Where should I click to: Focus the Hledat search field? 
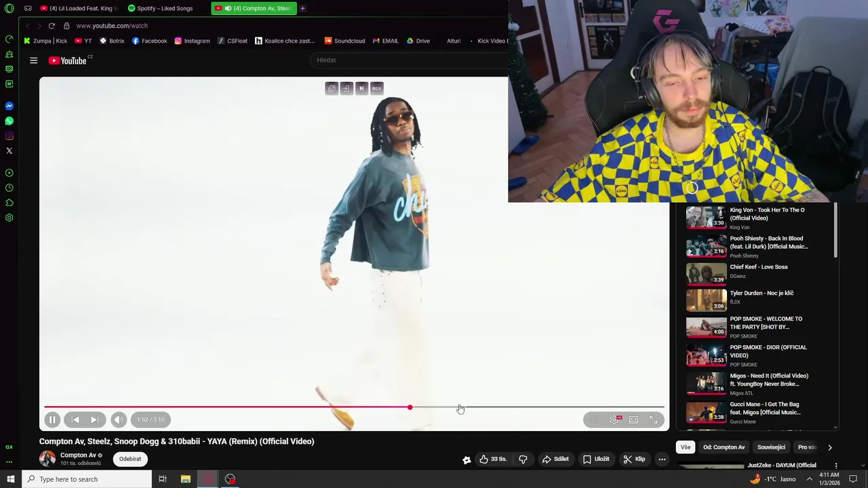(x=410, y=60)
